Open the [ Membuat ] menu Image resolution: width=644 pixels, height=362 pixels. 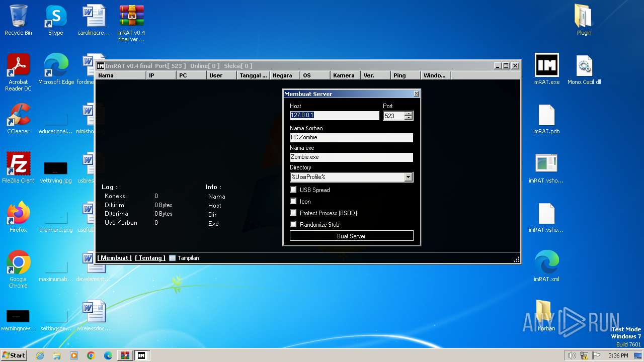(115, 258)
